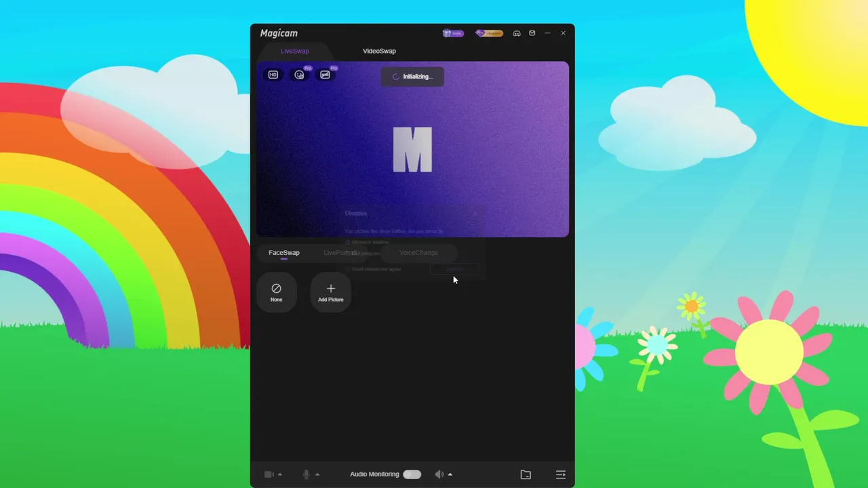
Task: Open the output folder icon
Action: (x=526, y=474)
